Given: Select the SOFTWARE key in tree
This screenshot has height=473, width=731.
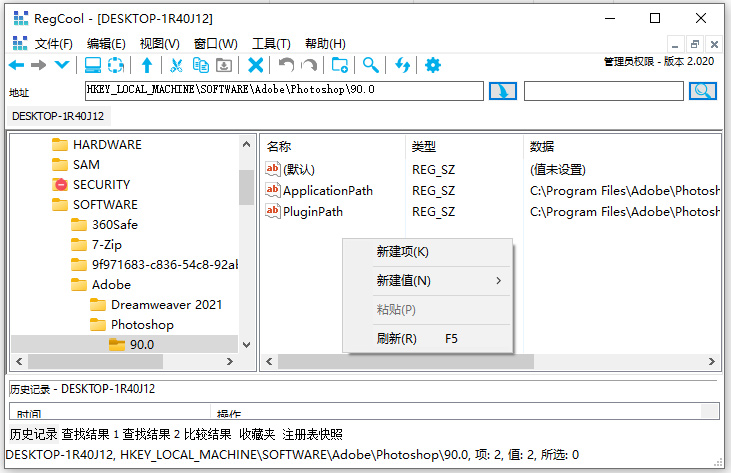Looking at the screenshot, I should click(105, 205).
